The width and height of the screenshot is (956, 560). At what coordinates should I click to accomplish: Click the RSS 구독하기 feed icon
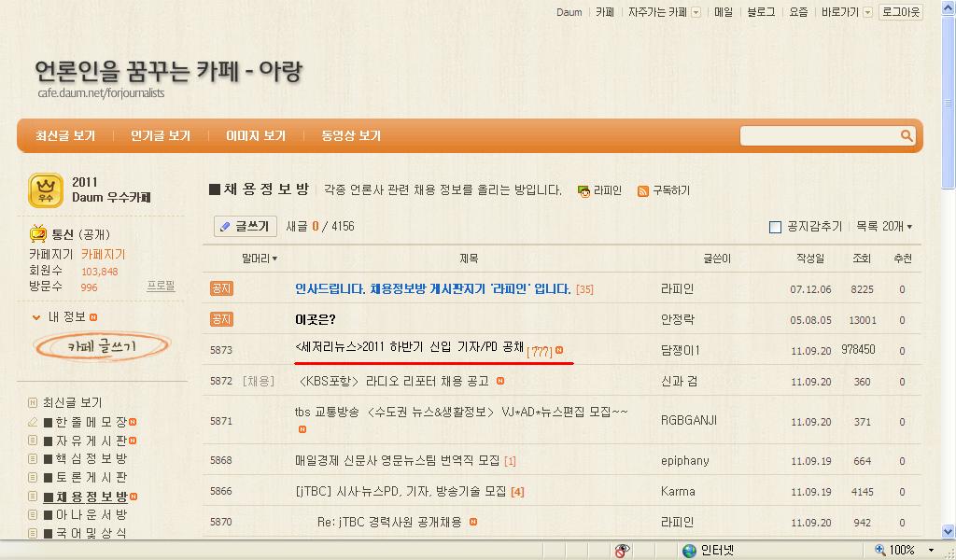(642, 191)
